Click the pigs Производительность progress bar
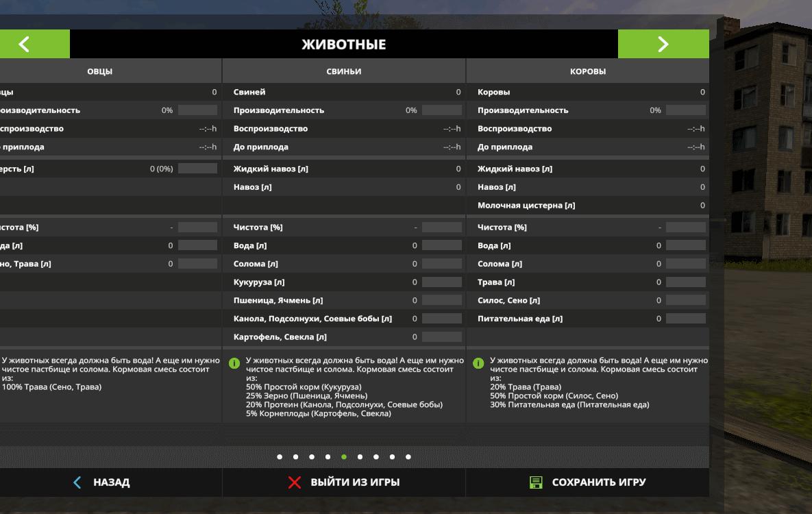The height and width of the screenshot is (514, 812). point(441,110)
